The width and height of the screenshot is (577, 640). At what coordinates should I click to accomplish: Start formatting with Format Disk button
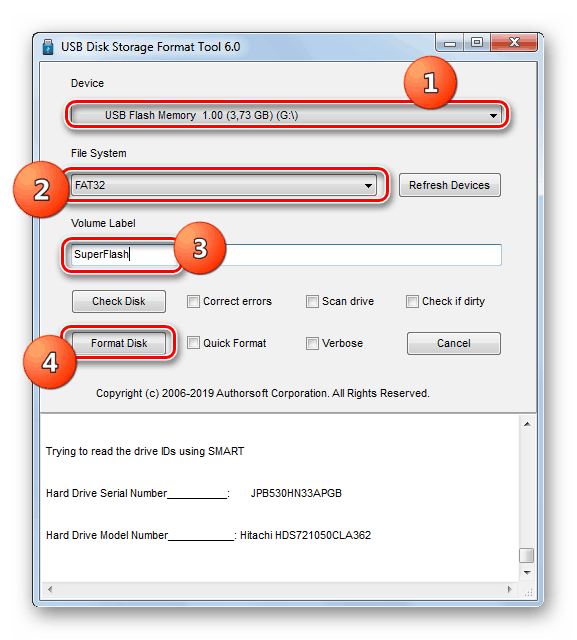point(119,343)
